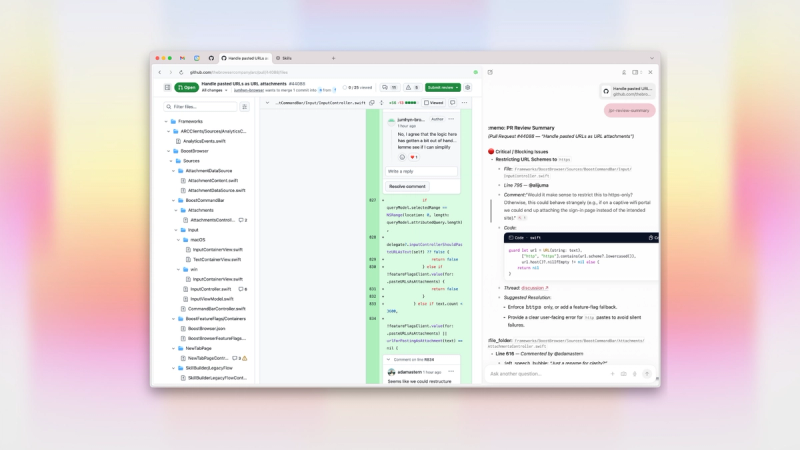Go back in browser history

(160, 72)
